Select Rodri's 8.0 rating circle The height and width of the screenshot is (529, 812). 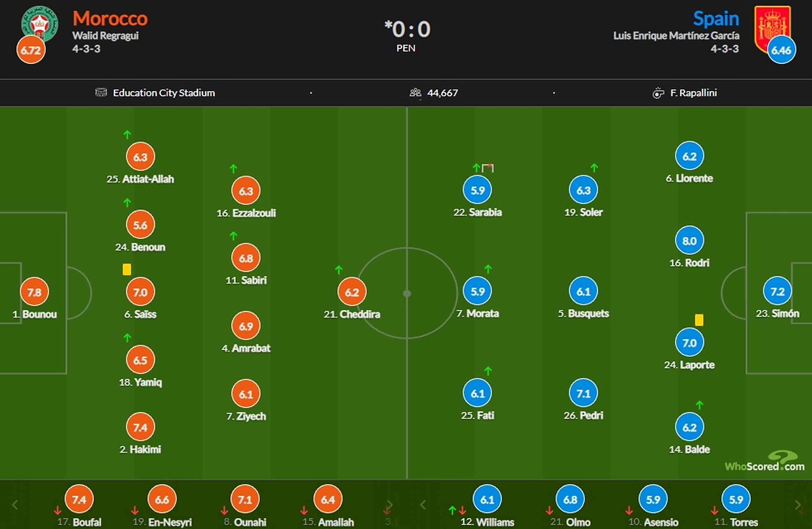689,241
